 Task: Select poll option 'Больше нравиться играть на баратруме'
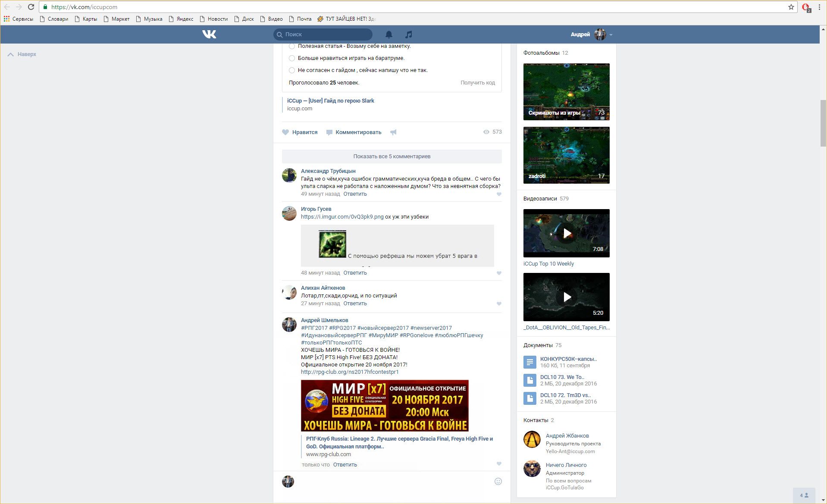292,58
